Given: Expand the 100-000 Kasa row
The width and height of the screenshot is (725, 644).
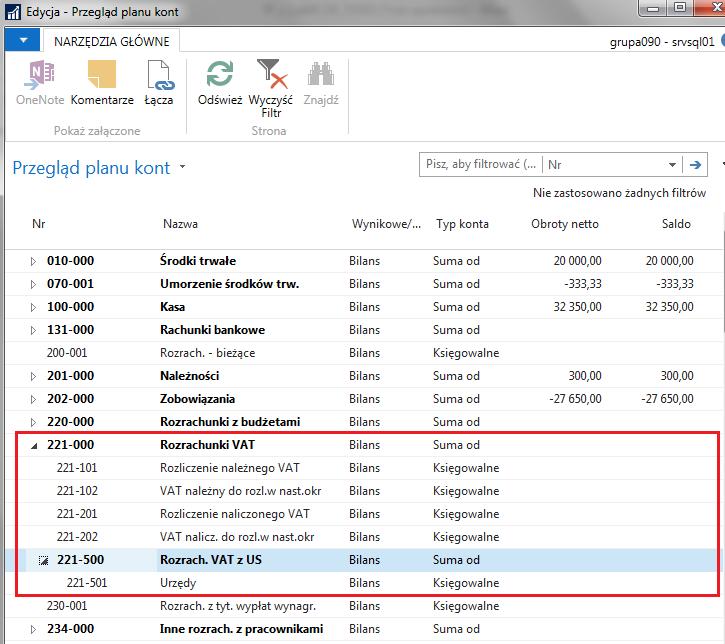Looking at the screenshot, I should click(33, 307).
